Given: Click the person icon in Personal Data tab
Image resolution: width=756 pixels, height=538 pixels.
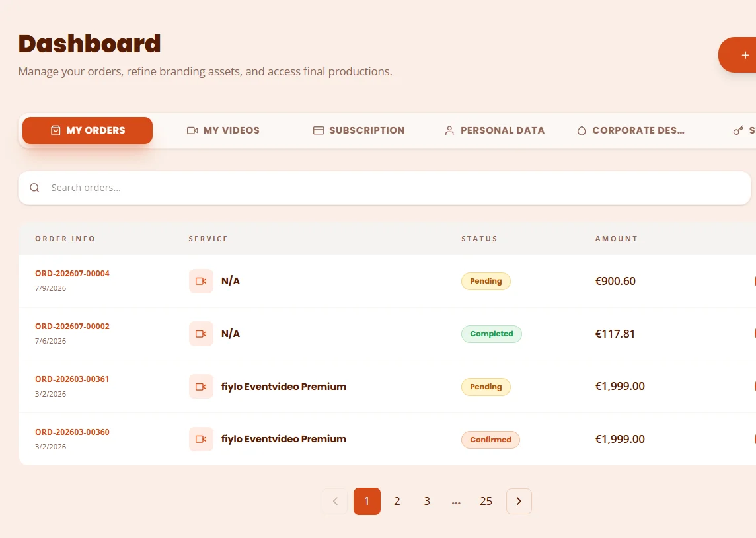Looking at the screenshot, I should coord(449,130).
